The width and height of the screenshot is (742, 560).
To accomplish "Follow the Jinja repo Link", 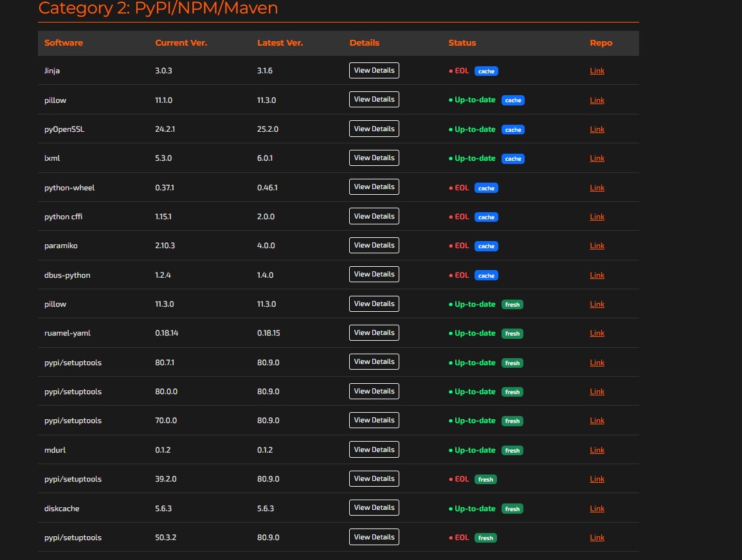I will click(597, 71).
